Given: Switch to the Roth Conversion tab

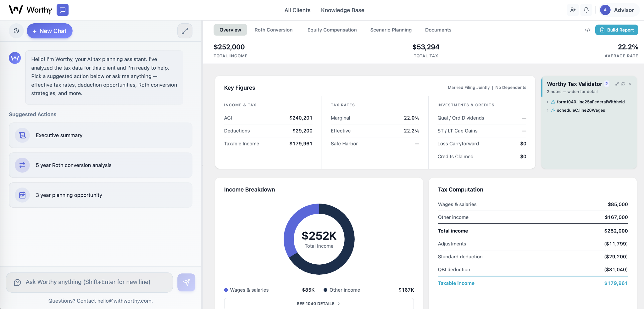Looking at the screenshot, I should 273,30.
